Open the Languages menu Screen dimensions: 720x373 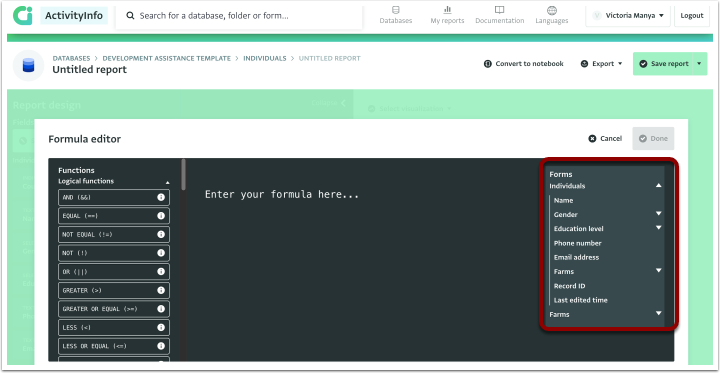551,15
